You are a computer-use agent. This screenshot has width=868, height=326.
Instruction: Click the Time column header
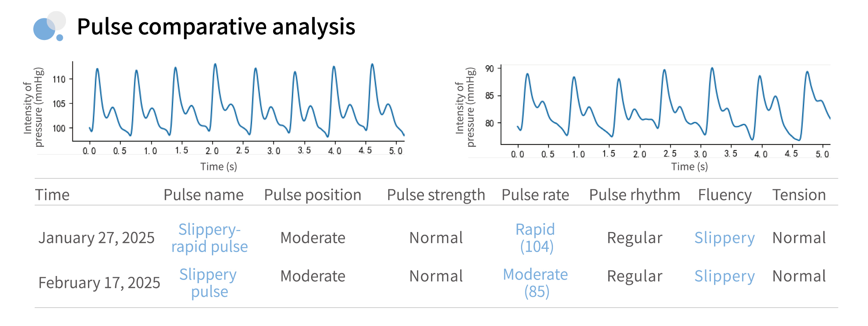[52, 195]
